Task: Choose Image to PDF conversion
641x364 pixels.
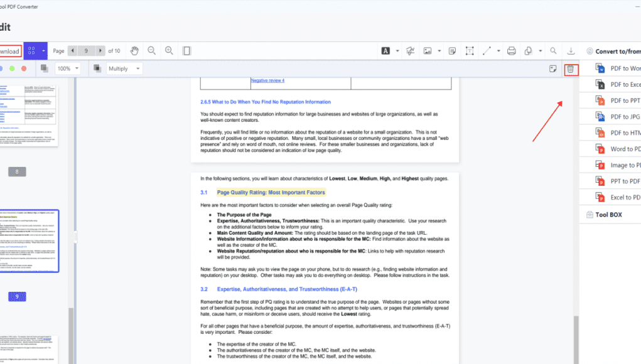Action: [618, 165]
